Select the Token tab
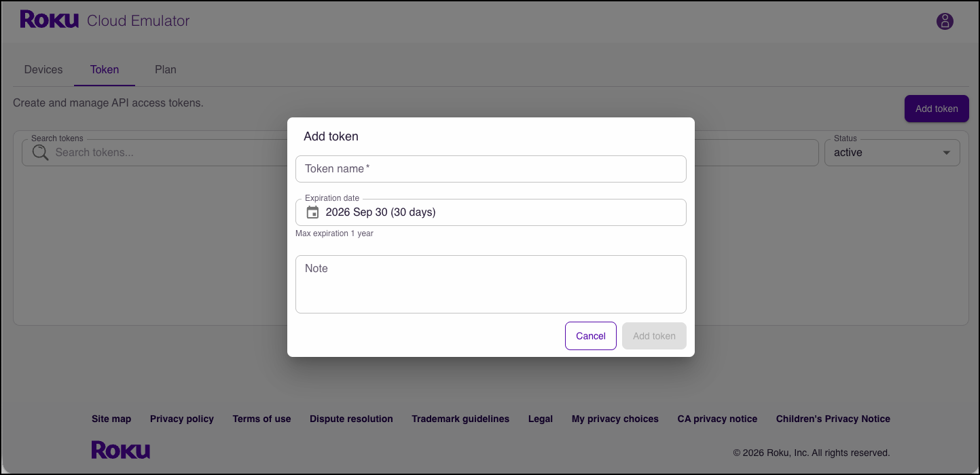The height and width of the screenshot is (475, 980). (105, 69)
